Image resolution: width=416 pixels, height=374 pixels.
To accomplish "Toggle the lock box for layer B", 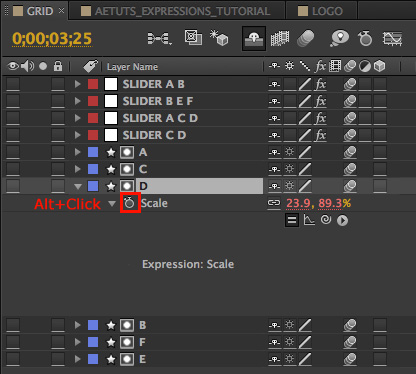I will [x=58, y=325].
